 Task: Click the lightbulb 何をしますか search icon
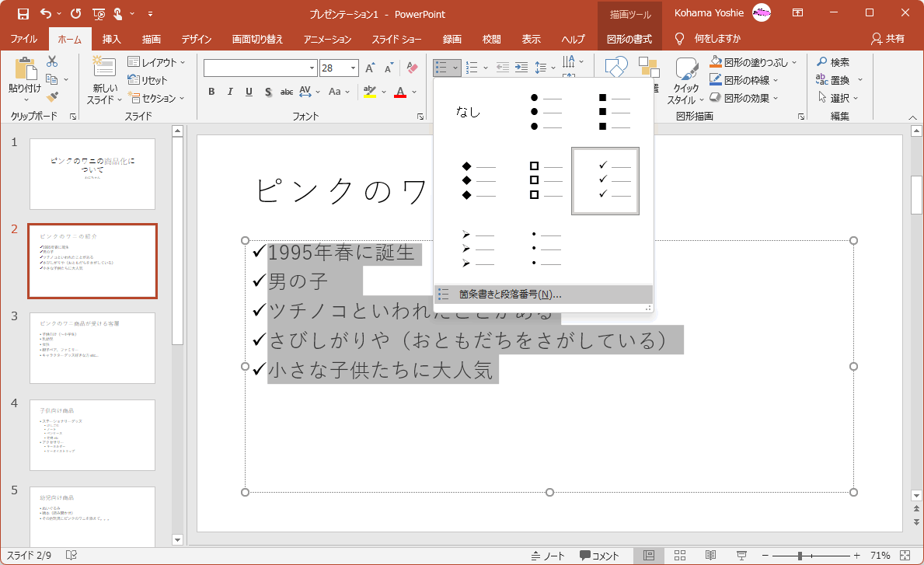pyautogui.click(x=679, y=39)
